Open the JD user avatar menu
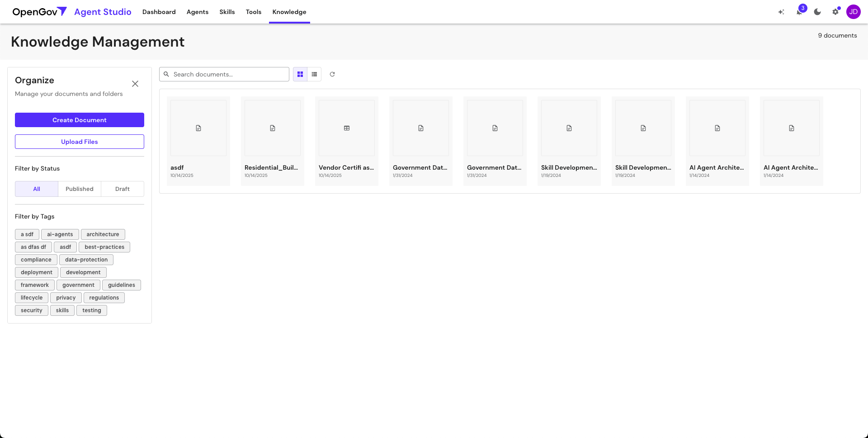This screenshot has width=868, height=438. (854, 12)
